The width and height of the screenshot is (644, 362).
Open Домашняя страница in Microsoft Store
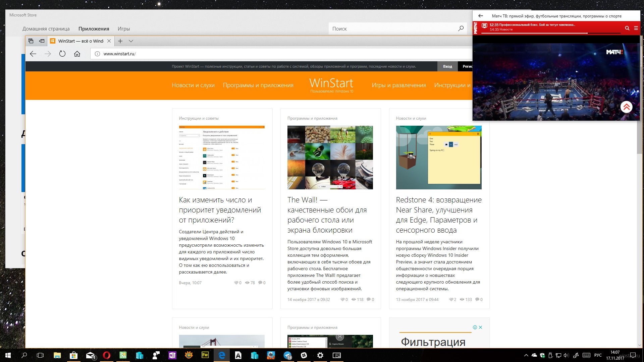tap(46, 29)
